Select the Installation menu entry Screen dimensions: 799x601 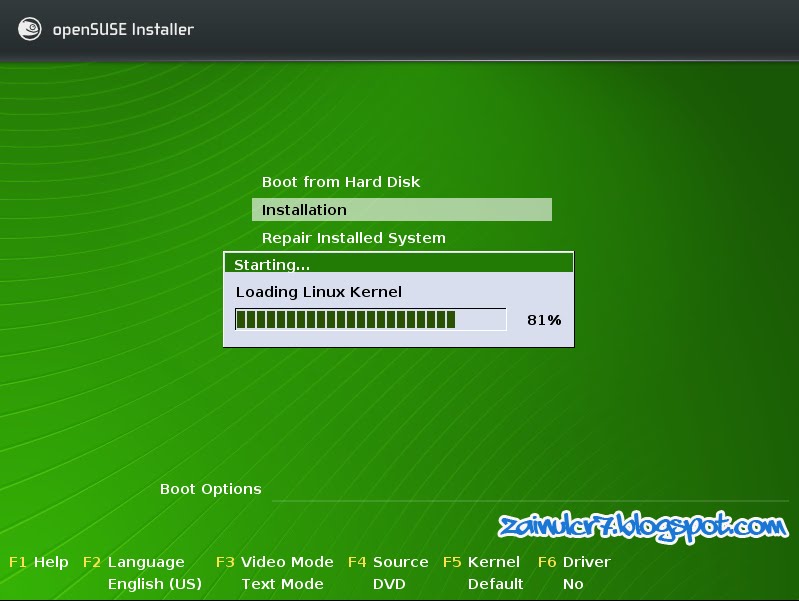click(x=402, y=210)
